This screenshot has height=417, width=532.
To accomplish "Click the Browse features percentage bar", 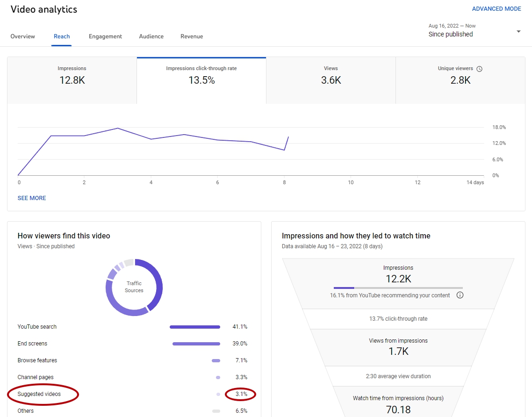I will click(216, 361).
